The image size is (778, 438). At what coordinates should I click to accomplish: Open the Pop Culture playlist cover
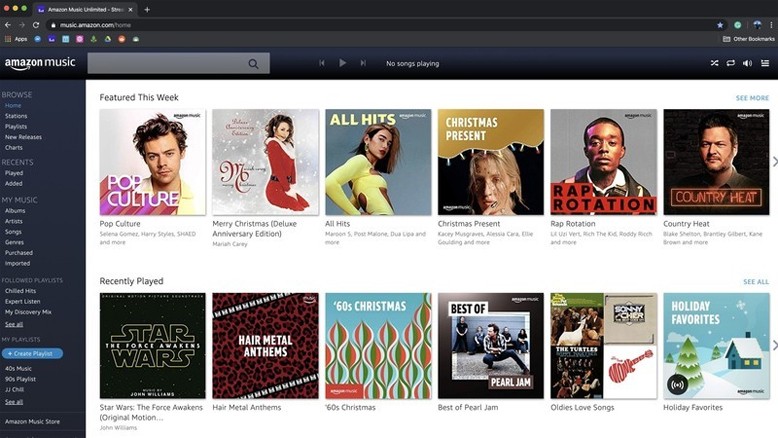[152, 162]
